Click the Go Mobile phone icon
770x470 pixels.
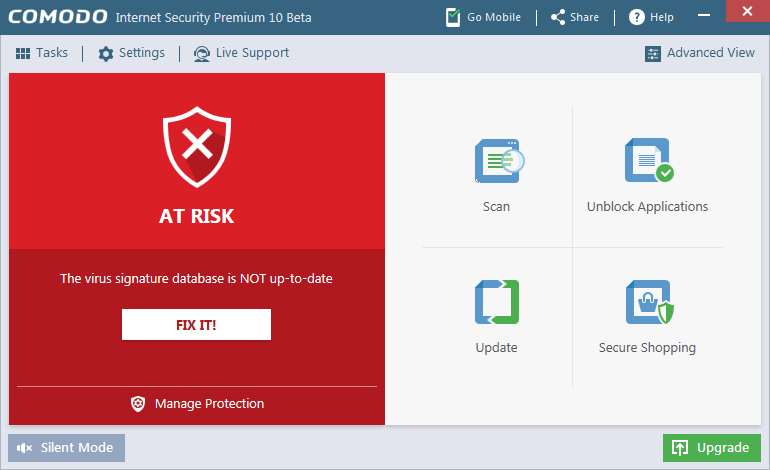pyautogui.click(x=453, y=17)
